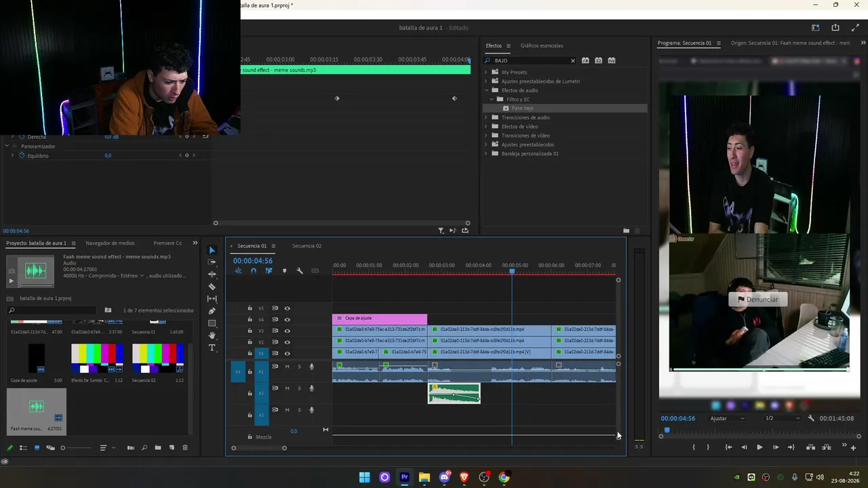Adjust the project thumbnail zoom slider

coord(63,447)
